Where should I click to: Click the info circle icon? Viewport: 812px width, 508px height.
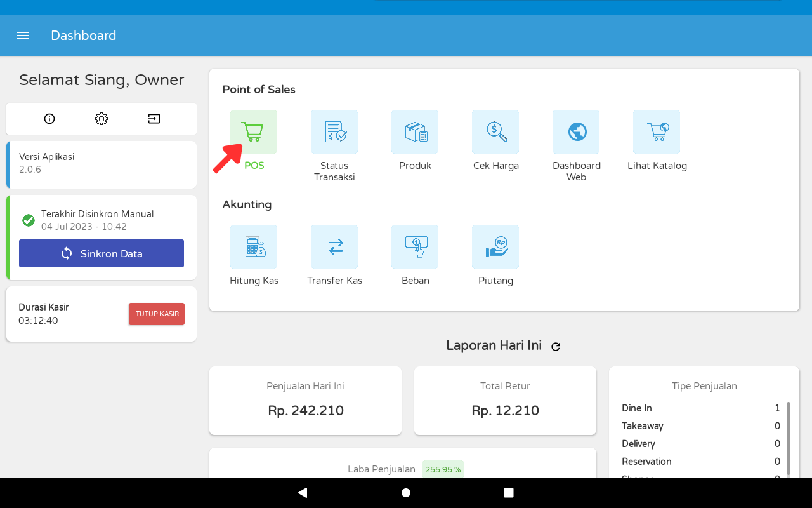(49, 119)
